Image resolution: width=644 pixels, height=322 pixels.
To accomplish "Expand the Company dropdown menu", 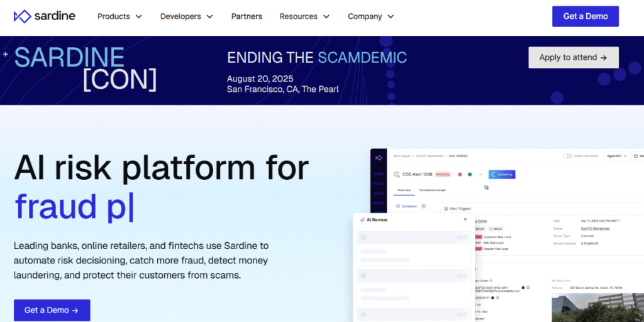I will click(370, 16).
